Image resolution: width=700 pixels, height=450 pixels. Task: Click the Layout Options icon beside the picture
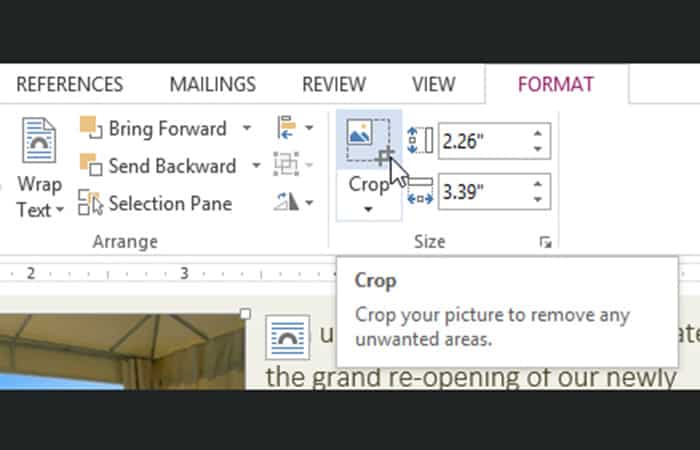click(x=283, y=336)
